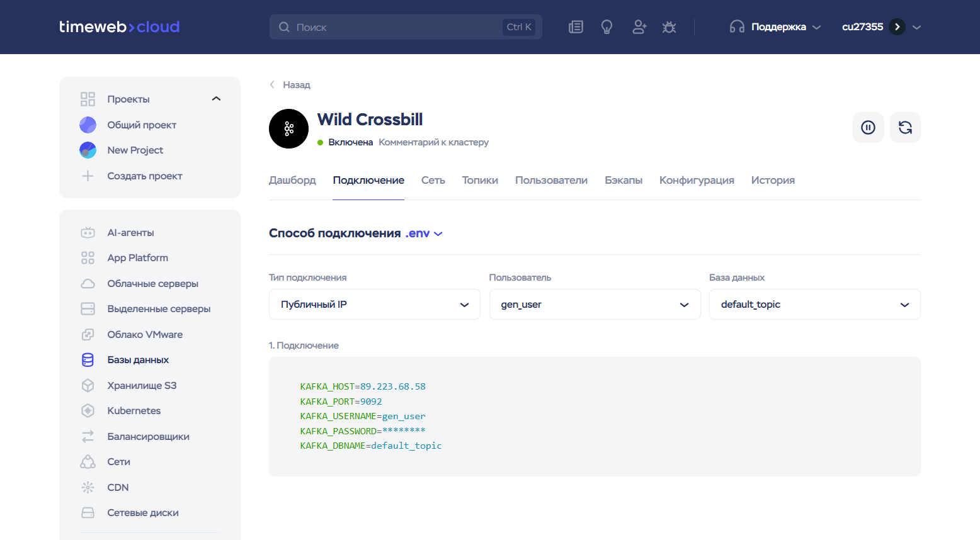980x540 pixels.
Task: Open the Поддержка support menu
Action: point(775,27)
